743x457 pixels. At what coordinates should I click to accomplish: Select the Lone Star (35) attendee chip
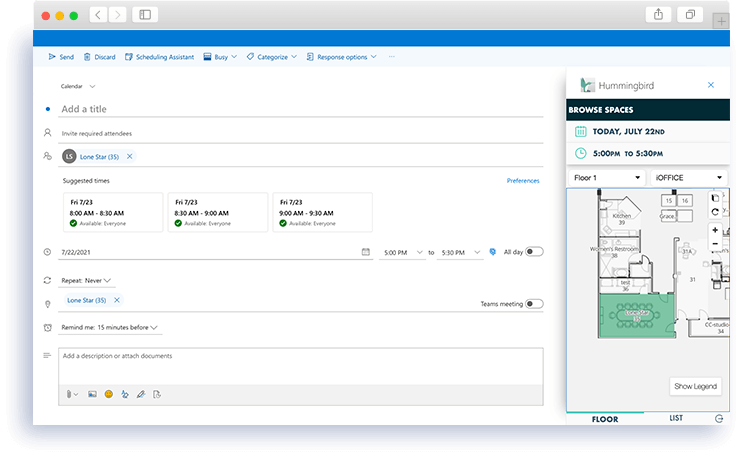[x=99, y=156]
